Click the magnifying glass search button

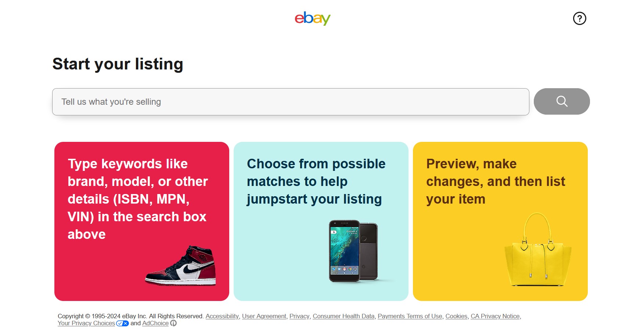tap(561, 101)
